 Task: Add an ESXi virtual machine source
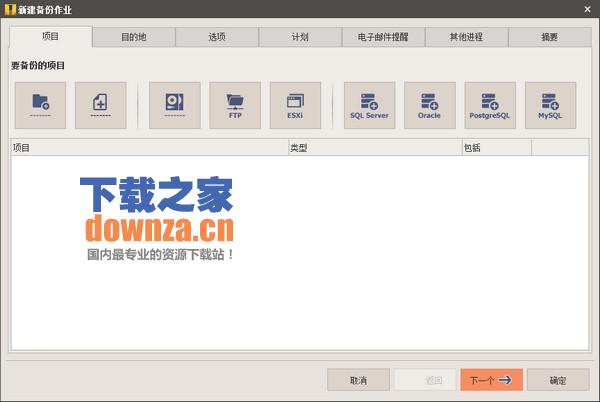coord(295,105)
